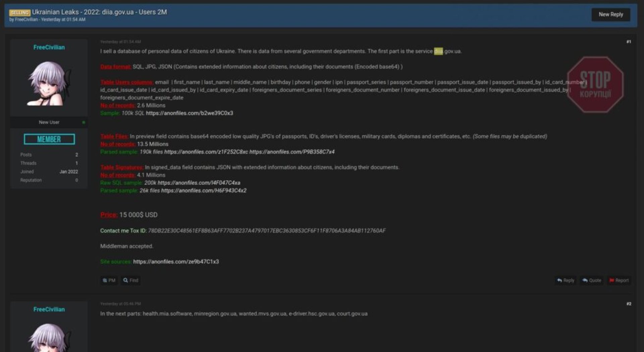Image resolution: width=644 pixels, height=352 pixels.
Task: Click the highlighted diia word in post
Action: click(438, 51)
